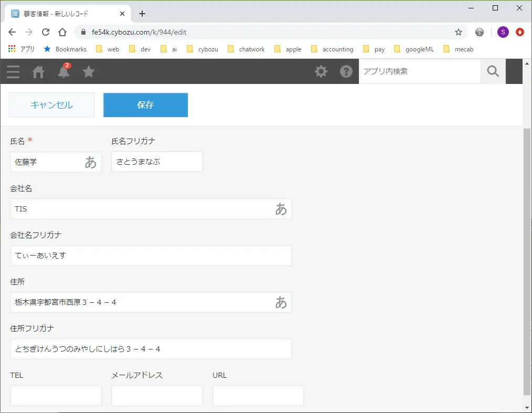
Task: Open the googleML bookmark folder
Action: point(413,49)
